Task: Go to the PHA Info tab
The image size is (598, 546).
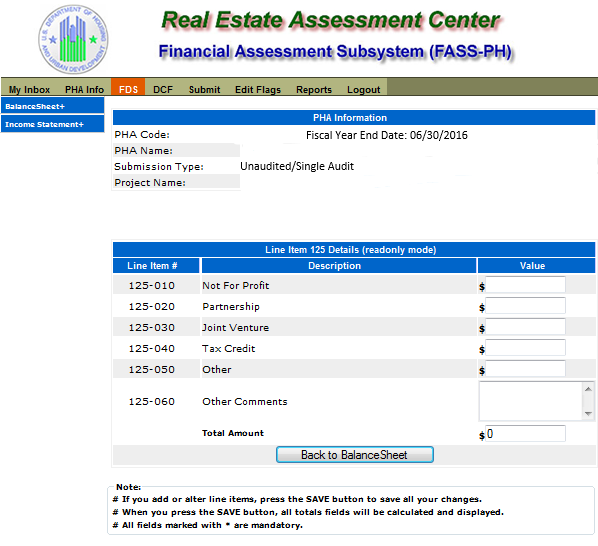Action: tap(84, 90)
